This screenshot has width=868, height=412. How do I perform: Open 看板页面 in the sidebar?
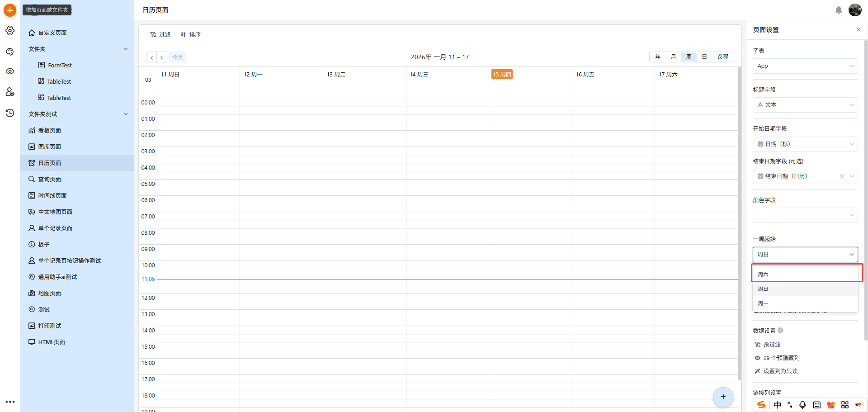tap(50, 130)
